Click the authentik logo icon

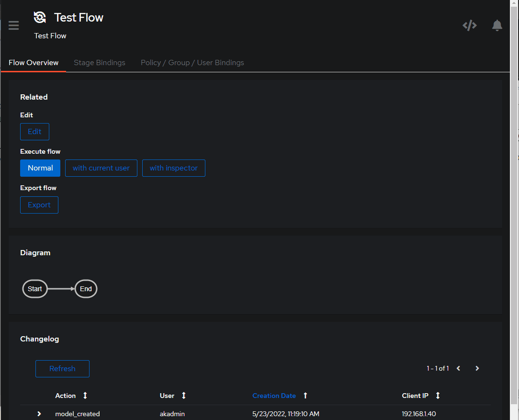[40, 17]
